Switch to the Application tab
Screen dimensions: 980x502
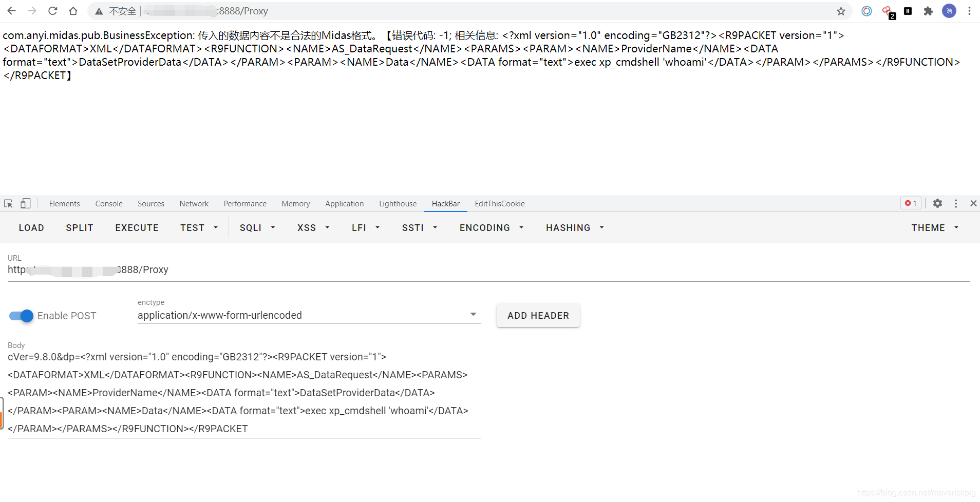pos(345,204)
